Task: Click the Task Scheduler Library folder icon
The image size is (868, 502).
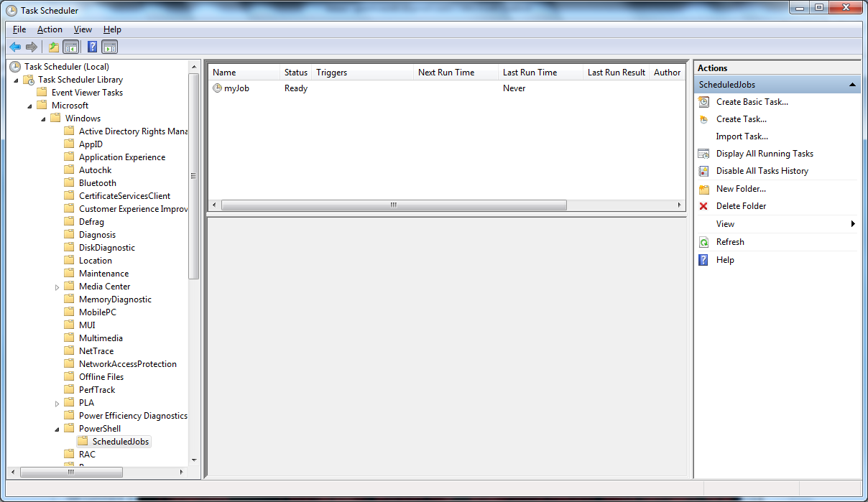Action: 29,80
